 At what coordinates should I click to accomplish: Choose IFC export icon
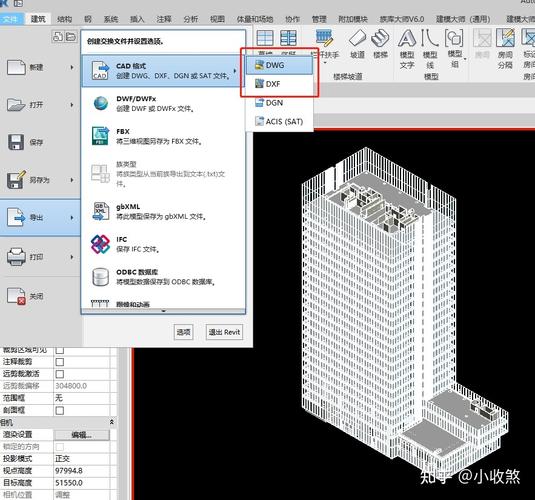tap(100, 244)
